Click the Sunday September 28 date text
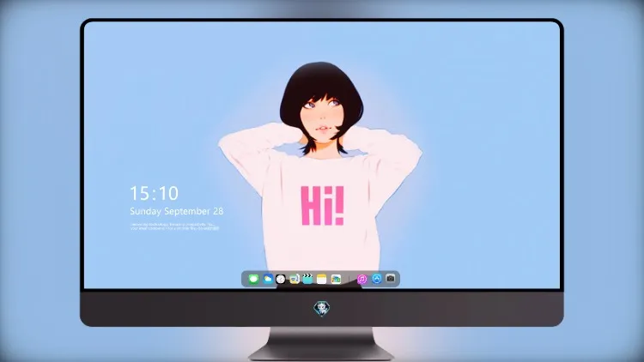This screenshot has height=362, width=644. tap(177, 211)
